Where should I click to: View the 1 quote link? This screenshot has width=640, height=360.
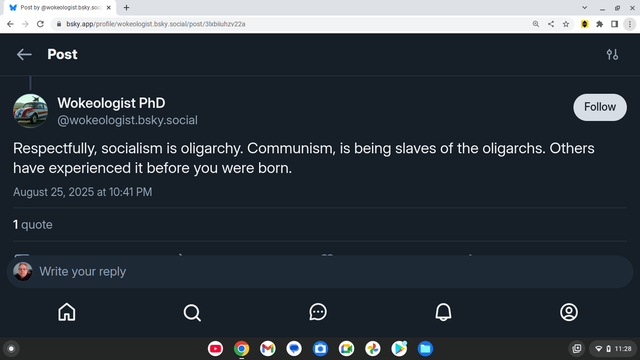coord(33,224)
